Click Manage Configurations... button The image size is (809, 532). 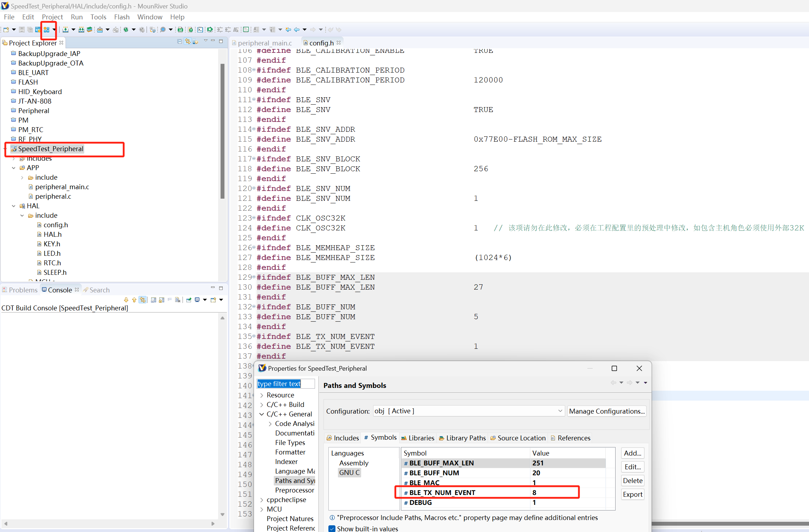click(x=607, y=411)
